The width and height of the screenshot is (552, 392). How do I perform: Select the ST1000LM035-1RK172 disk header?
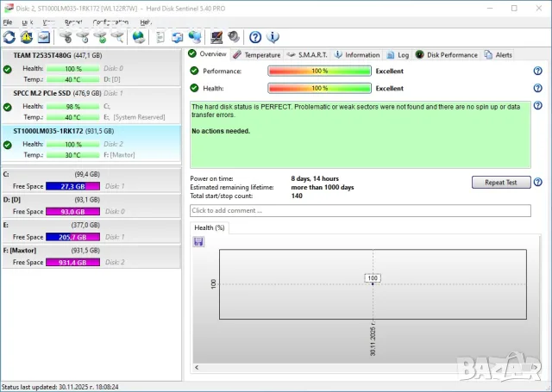[x=63, y=131]
